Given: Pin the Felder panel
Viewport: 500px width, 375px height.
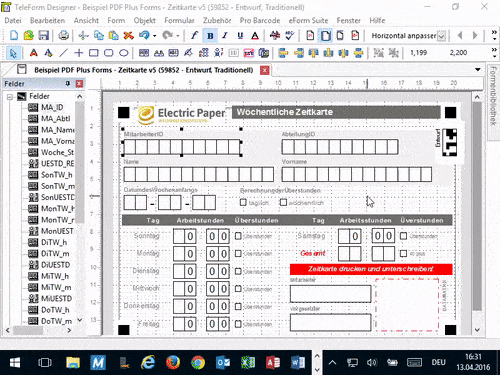Looking at the screenshot, I should 68,83.
